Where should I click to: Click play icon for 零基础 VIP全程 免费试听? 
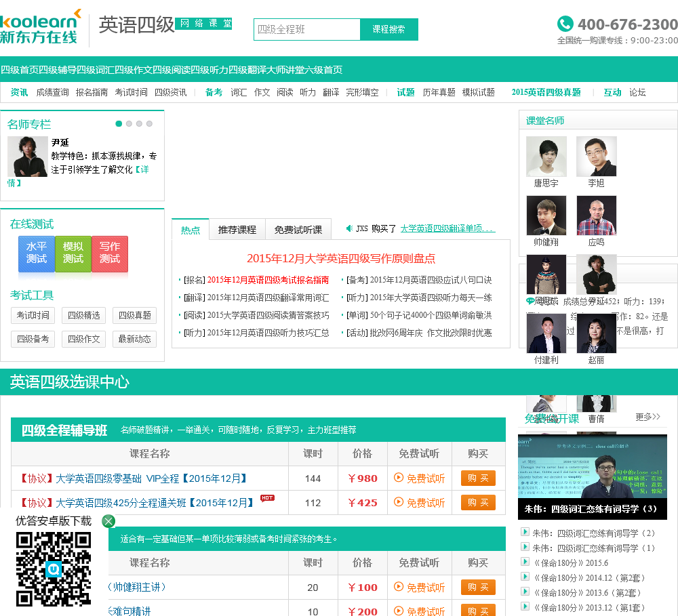399,478
